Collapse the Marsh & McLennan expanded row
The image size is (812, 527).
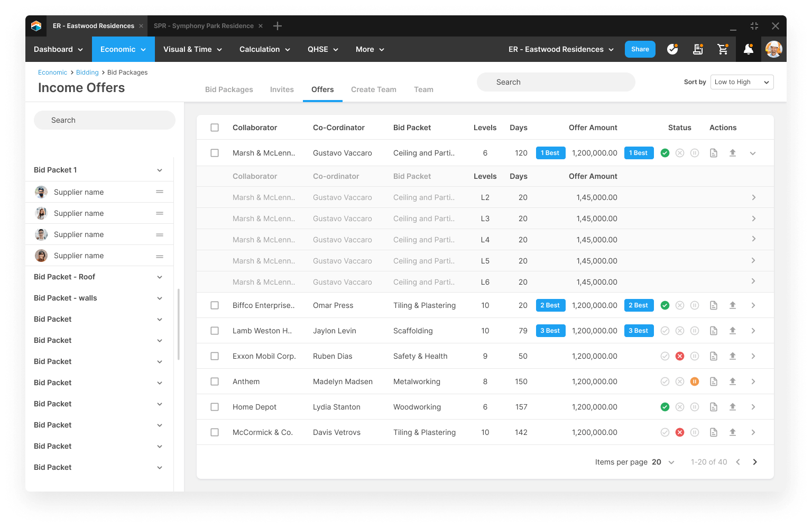[x=753, y=153]
